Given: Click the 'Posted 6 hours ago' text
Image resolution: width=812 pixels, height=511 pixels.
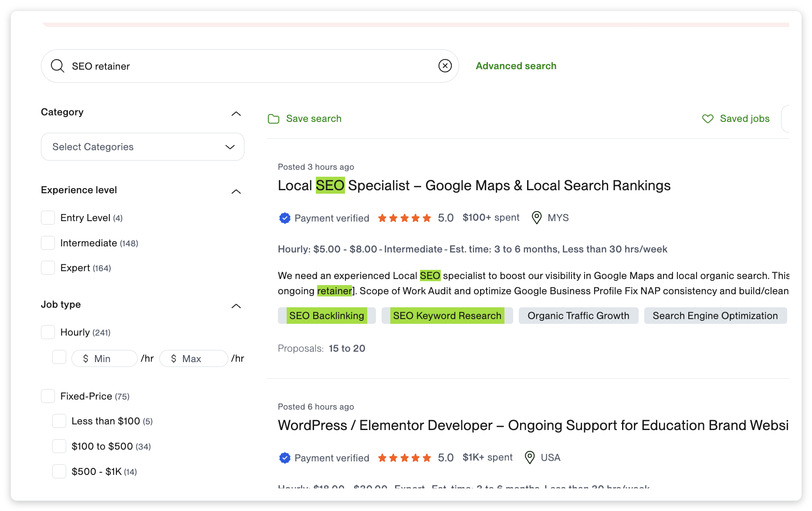Looking at the screenshot, I should [x=316, y=407].
